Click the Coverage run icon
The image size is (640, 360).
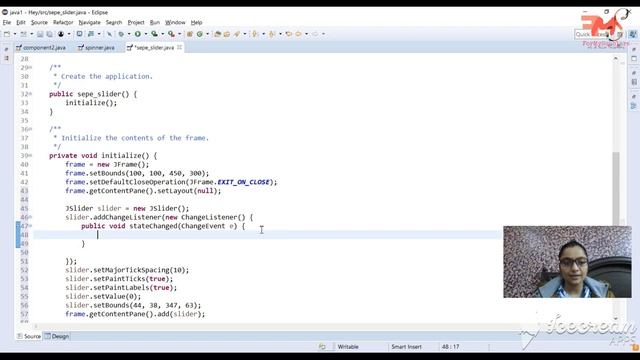(x=154, y=34)
